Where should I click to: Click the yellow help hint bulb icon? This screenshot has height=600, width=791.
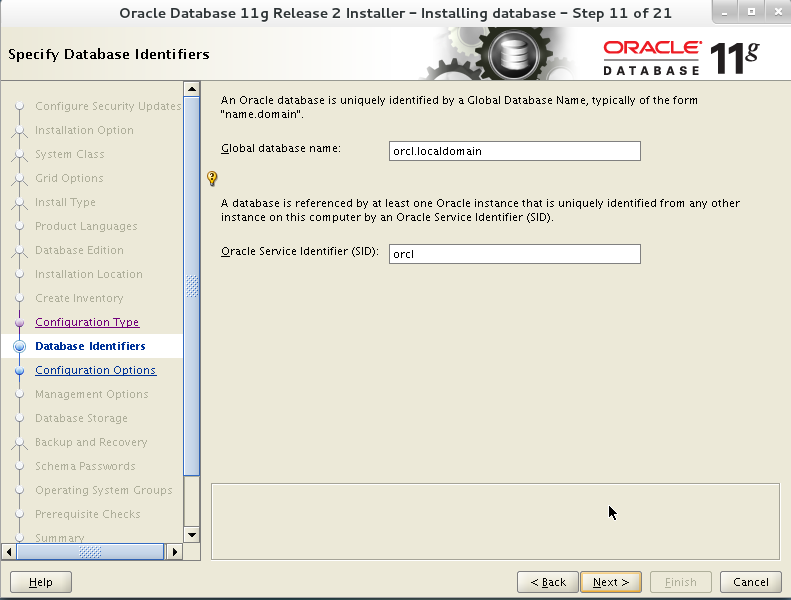[212, 178]
